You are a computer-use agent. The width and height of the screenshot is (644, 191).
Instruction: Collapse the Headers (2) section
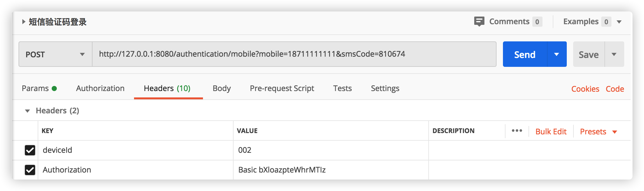[27, 111]
